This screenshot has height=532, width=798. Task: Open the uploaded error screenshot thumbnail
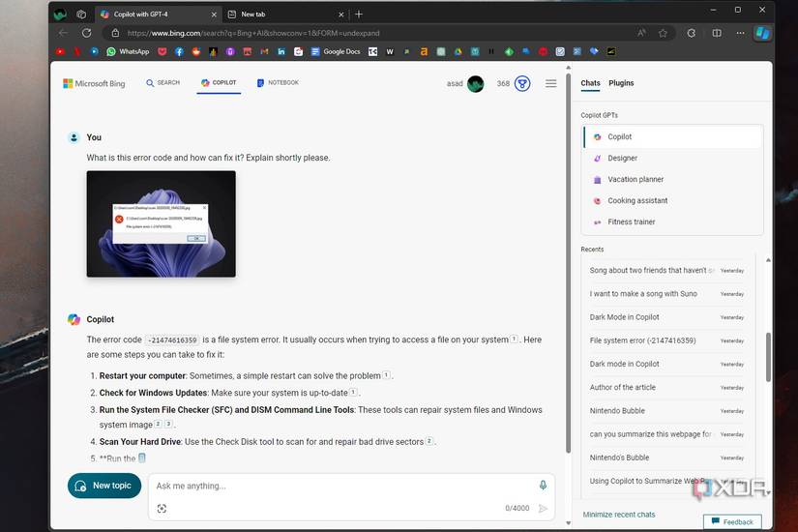tap(161, 224)
